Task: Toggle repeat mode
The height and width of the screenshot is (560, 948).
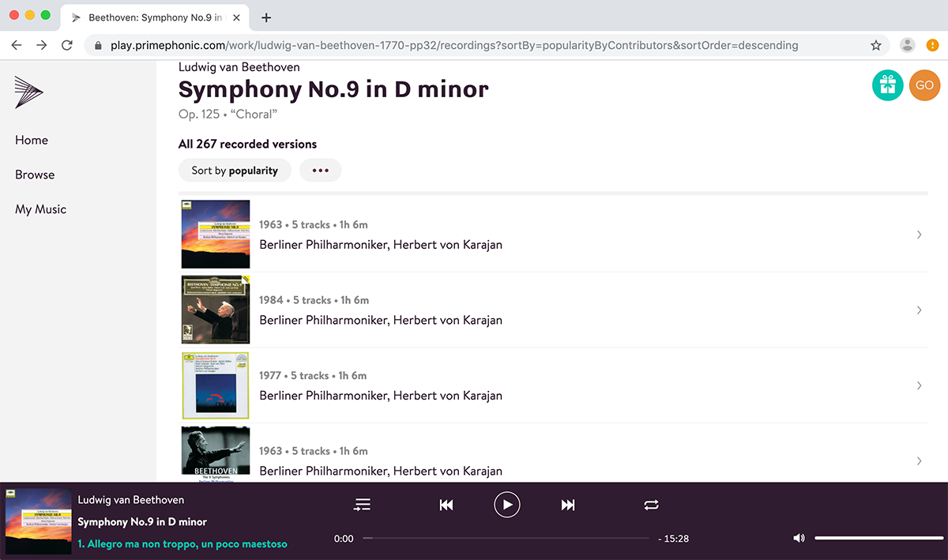Action: point(651,505)
